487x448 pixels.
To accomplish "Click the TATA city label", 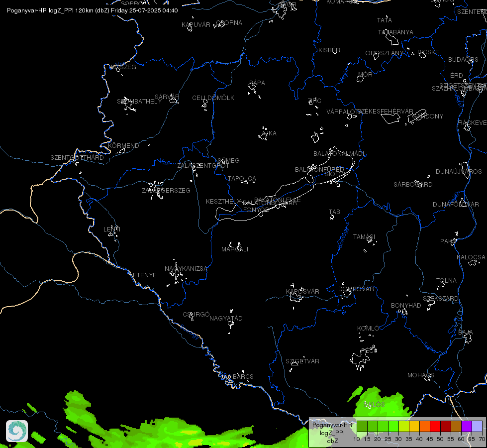I will pyautogui.click(x=385, y=20).
